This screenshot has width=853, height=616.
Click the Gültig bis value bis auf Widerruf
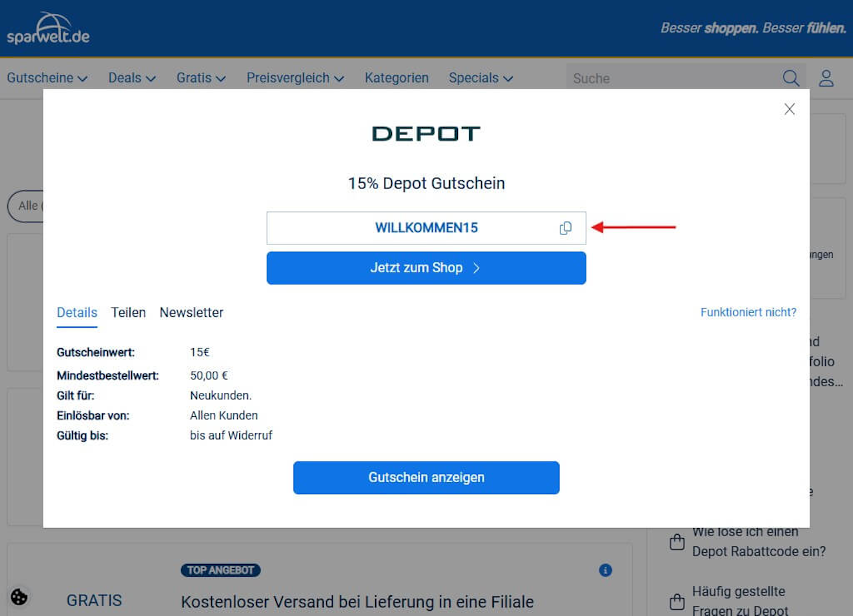coord(231,436)
